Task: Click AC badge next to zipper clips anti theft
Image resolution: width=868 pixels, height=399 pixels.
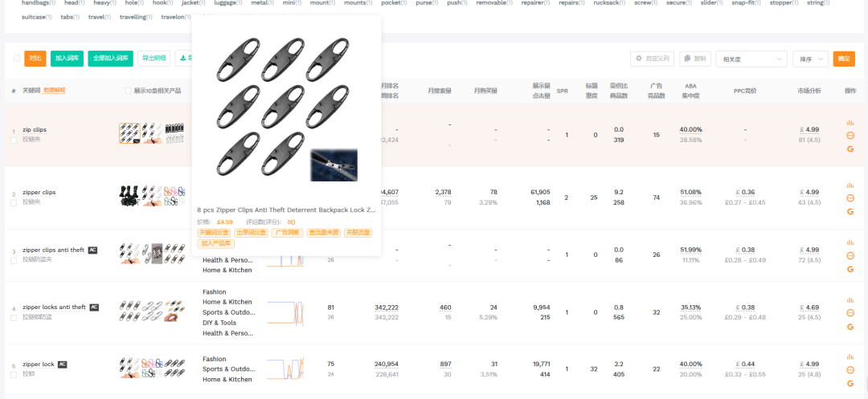Action: pos(93,250)
